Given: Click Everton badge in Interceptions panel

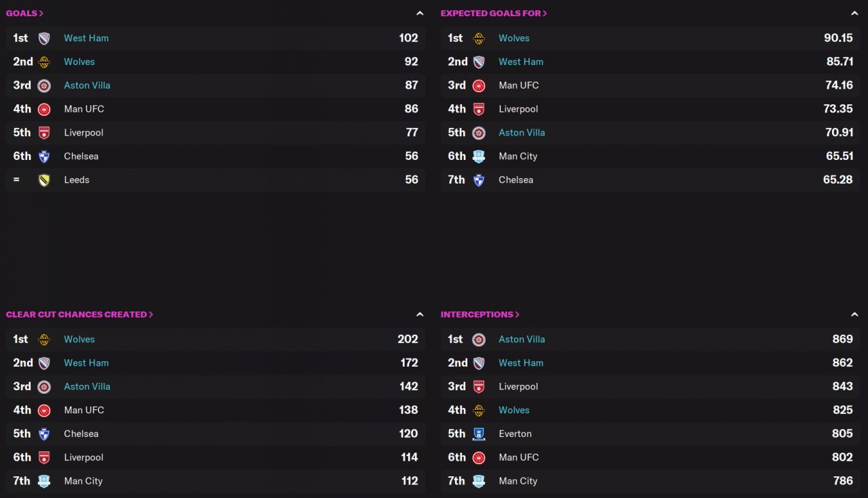Looking at the screenshot, I should click(479, 434).
